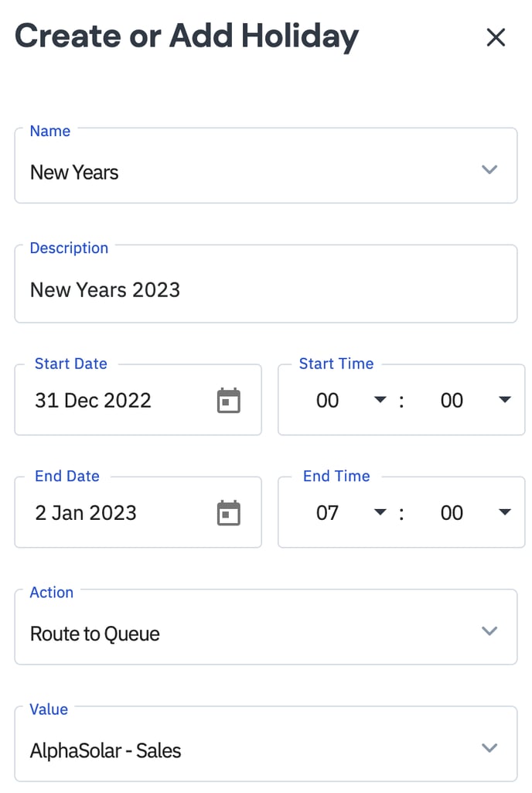Select the End Time 00 minute value
Viewport: 532px width, 793px height.
452,513
